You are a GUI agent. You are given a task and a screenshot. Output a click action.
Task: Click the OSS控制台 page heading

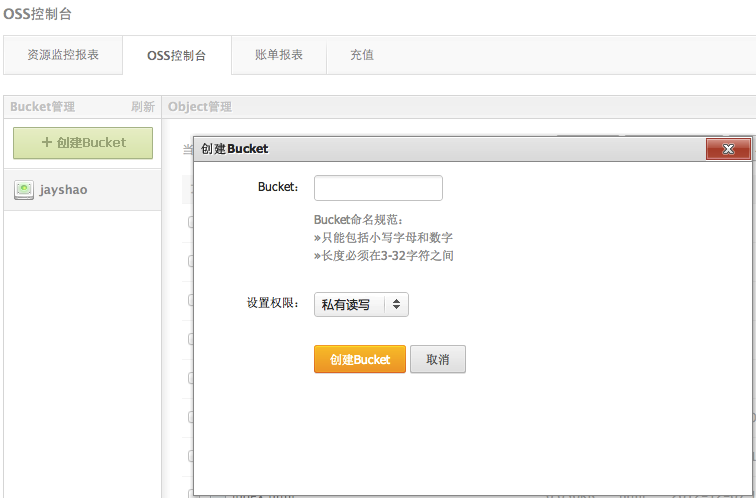pos(37,14)
